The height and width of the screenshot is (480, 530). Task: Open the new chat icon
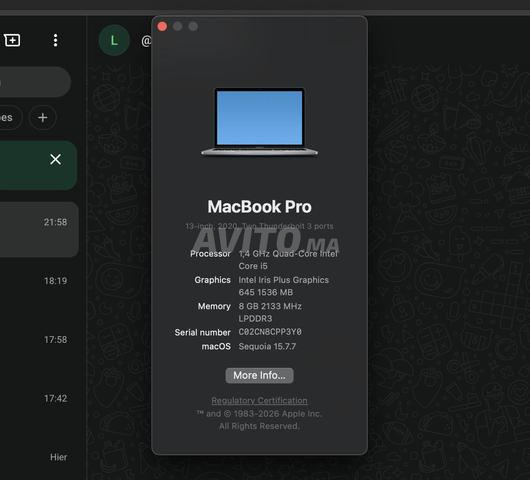point(12,40)
